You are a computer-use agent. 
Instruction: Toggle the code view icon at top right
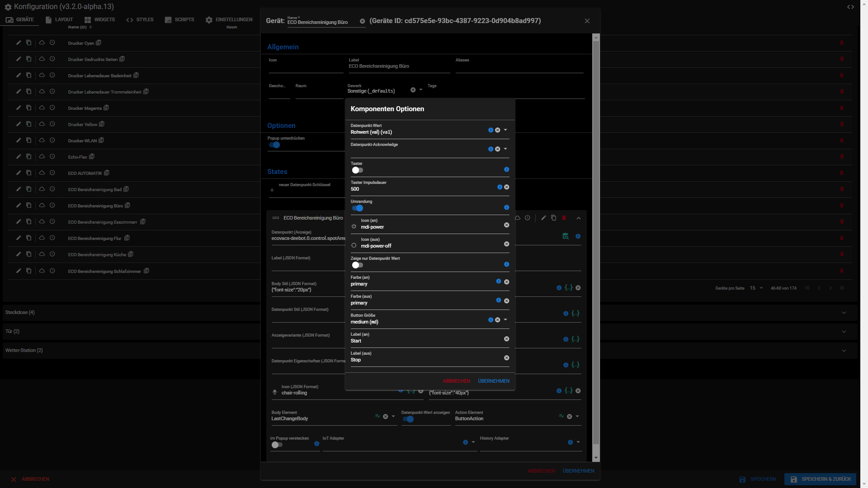(850, 7)
